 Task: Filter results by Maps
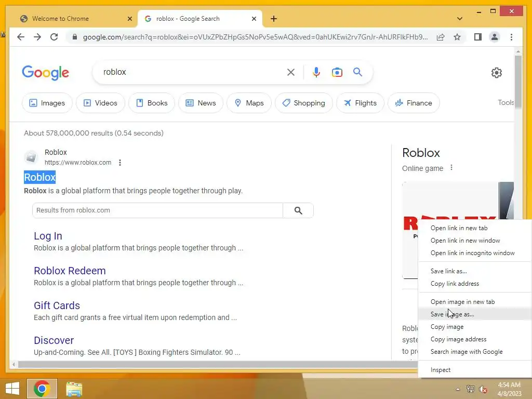coord(249,103)
